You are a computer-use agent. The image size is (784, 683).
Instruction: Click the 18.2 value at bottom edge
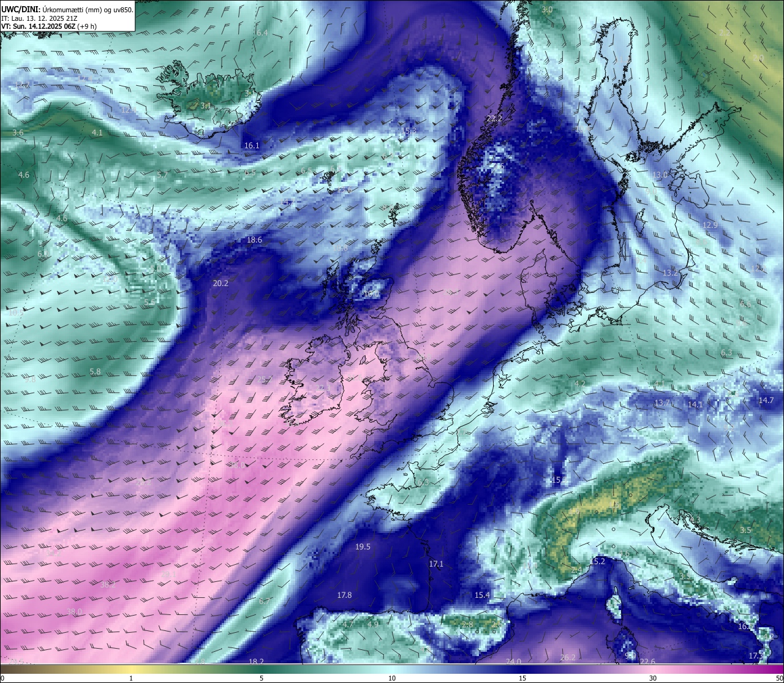point(256,662)
